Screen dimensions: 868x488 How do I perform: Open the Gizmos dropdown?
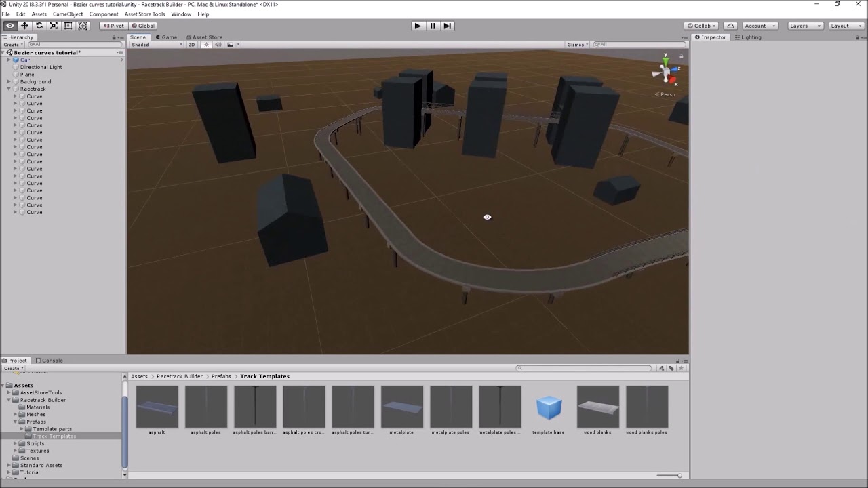click(x=577, y=45)
